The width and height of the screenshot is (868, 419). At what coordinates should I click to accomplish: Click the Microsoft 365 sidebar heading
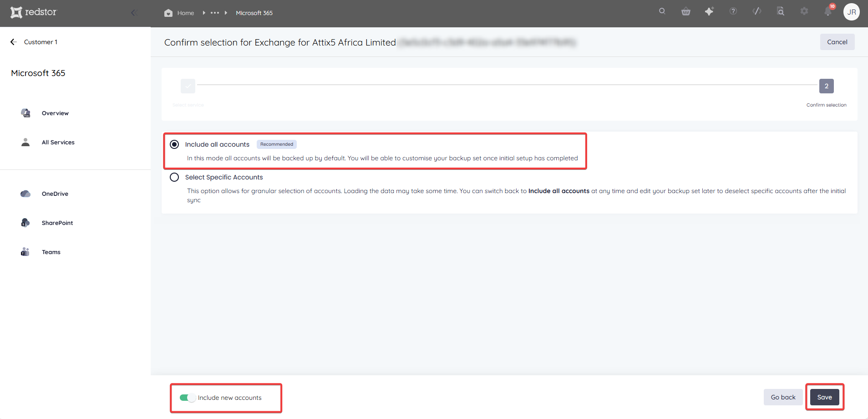pyautogui.click(x=38, y=73)
